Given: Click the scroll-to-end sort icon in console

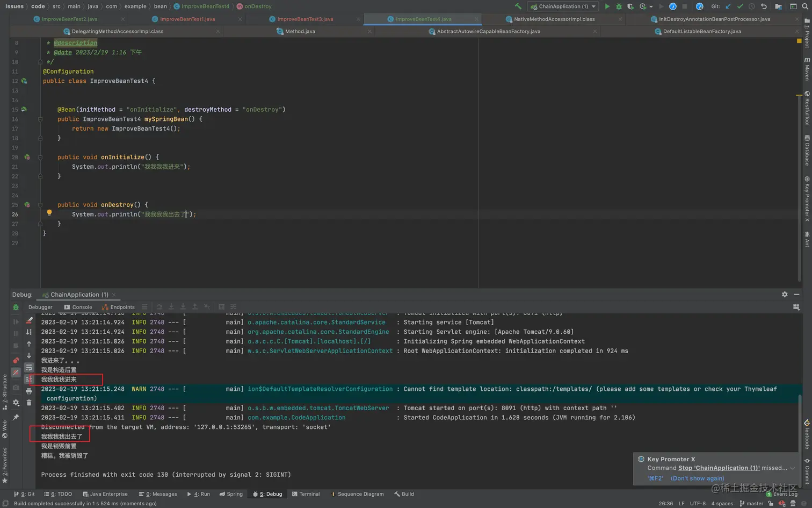Looking at the screenshot, I should (29, 332).
